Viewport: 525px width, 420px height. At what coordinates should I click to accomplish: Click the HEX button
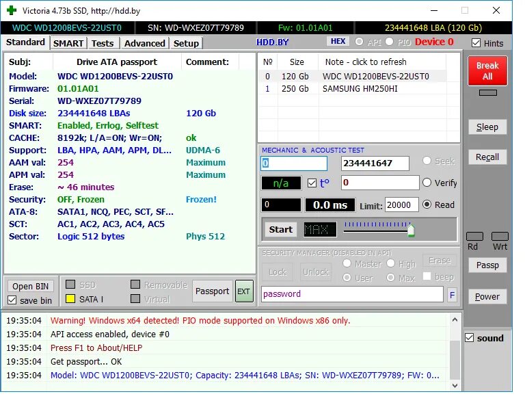point(338,41)
